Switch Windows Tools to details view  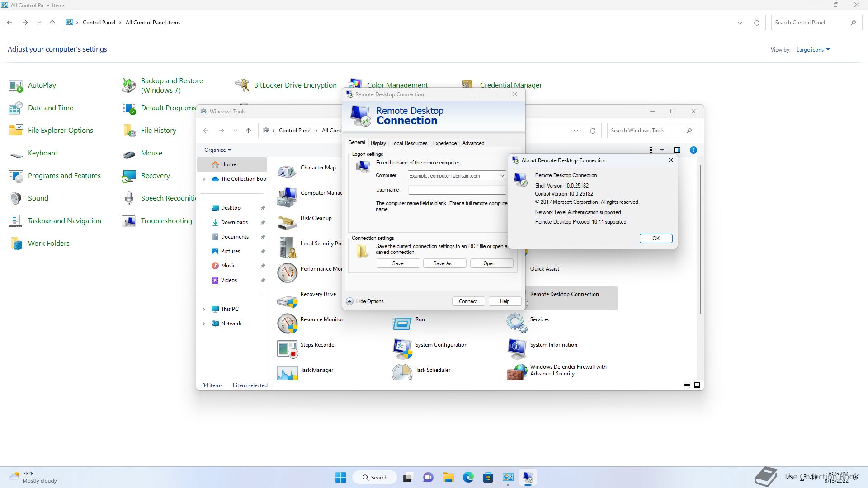687,385
